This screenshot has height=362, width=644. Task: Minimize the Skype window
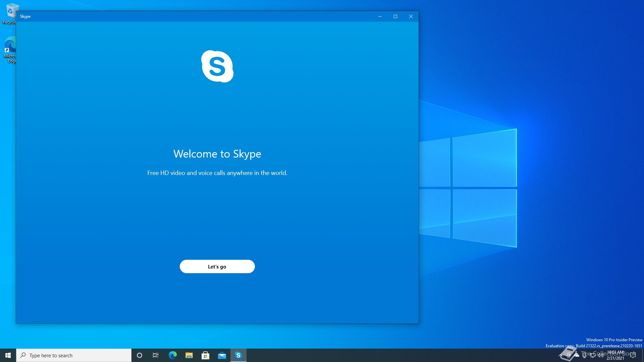[x=380, y=16]
